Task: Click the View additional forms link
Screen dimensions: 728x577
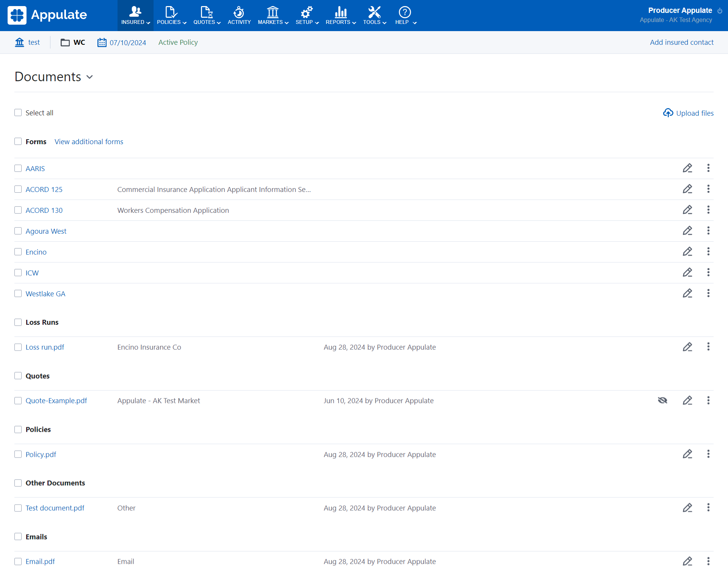Action: [x=89, y=141]
